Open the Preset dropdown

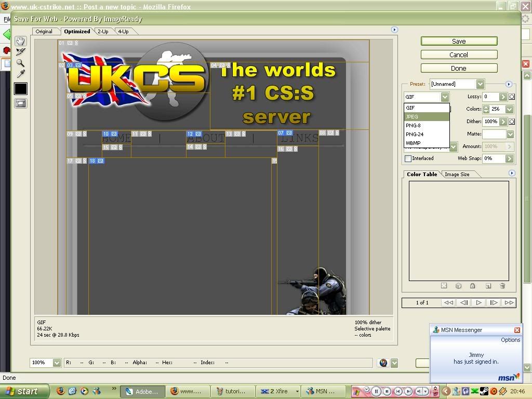pos(480,84)
